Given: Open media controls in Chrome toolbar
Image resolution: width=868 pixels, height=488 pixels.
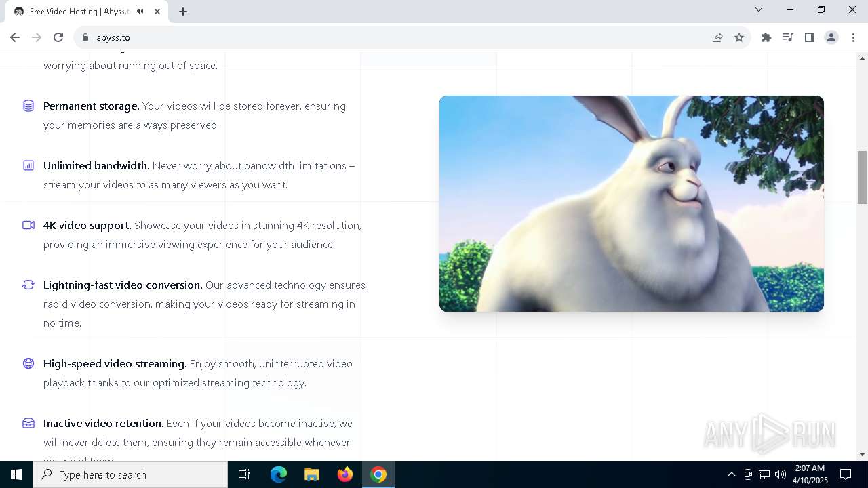Looking at the screenshot, I should [788, 37].
